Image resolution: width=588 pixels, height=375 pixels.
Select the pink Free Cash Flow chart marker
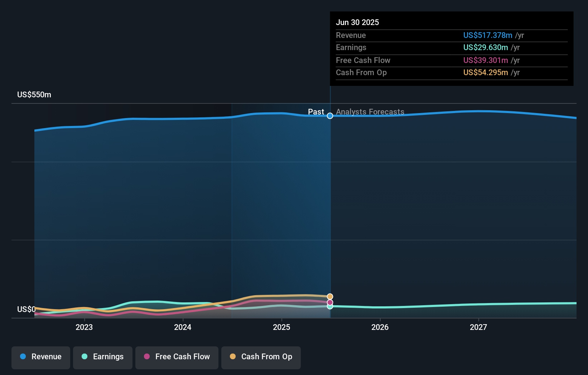[x=329, y=302]
